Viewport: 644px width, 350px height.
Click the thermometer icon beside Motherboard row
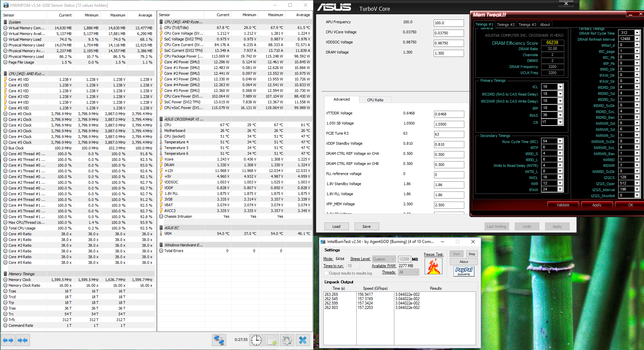click(162, 131)
